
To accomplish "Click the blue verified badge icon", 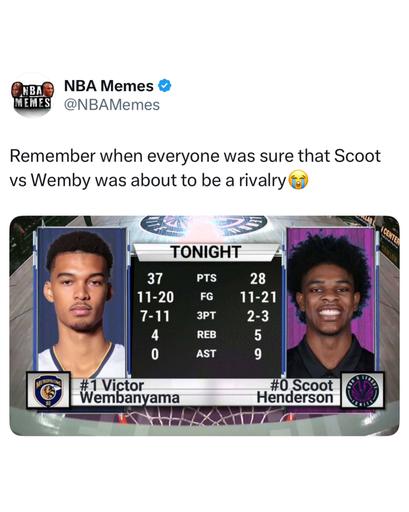I will pos(164,86).
